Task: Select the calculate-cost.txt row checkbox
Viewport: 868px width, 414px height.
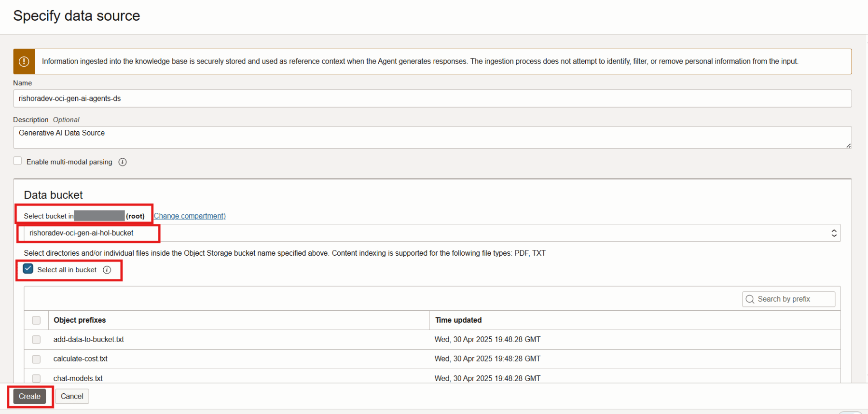Action: [x=36, y=359]
